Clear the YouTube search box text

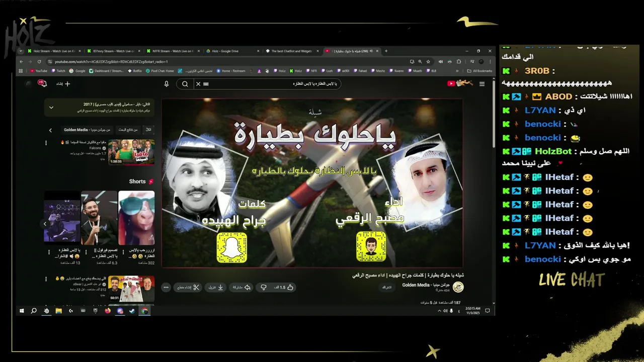click(198, 84)
